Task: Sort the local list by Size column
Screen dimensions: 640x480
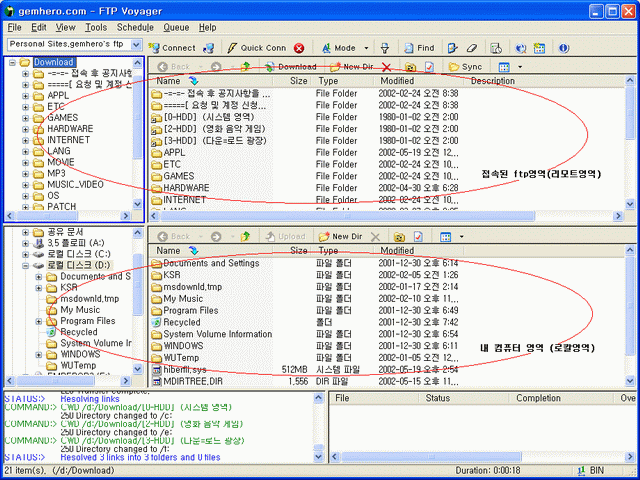Action: pyautogui.click(x=293, y=251)
